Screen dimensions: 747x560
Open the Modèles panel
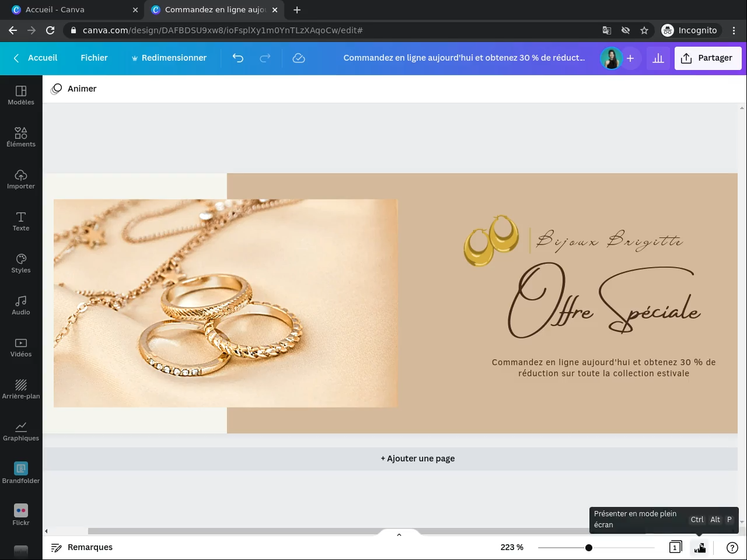(x=21, y=95)
